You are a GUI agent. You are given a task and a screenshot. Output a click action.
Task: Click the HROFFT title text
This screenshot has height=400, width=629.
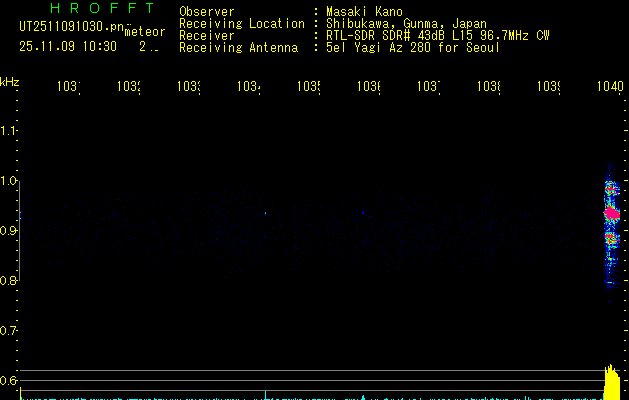tap(102, 8)
